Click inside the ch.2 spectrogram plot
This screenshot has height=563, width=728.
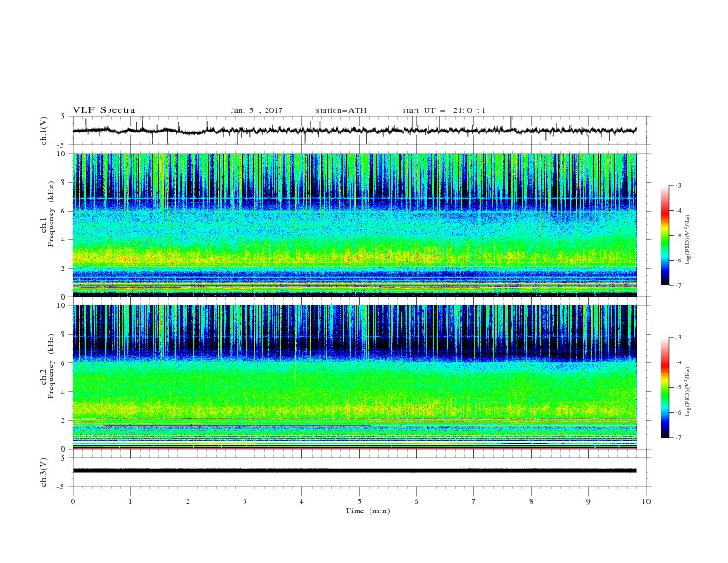click(354, 377)
